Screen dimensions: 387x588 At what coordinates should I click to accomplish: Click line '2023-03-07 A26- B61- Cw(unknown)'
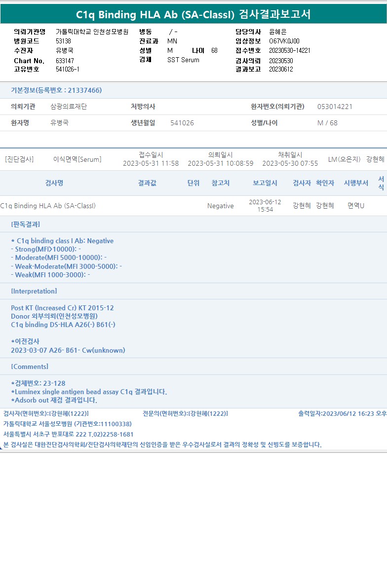(68, 350)
